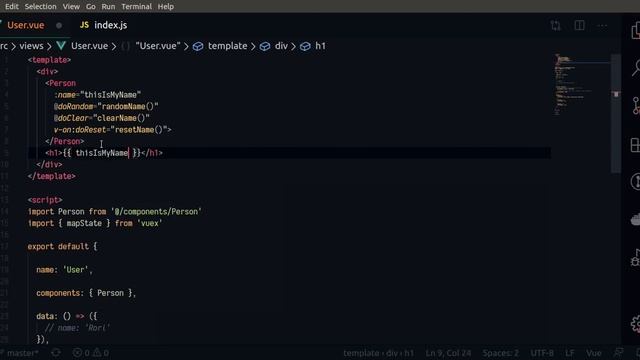Open the Vue language mode selector

pyautogui.click(x=594, y=353)
